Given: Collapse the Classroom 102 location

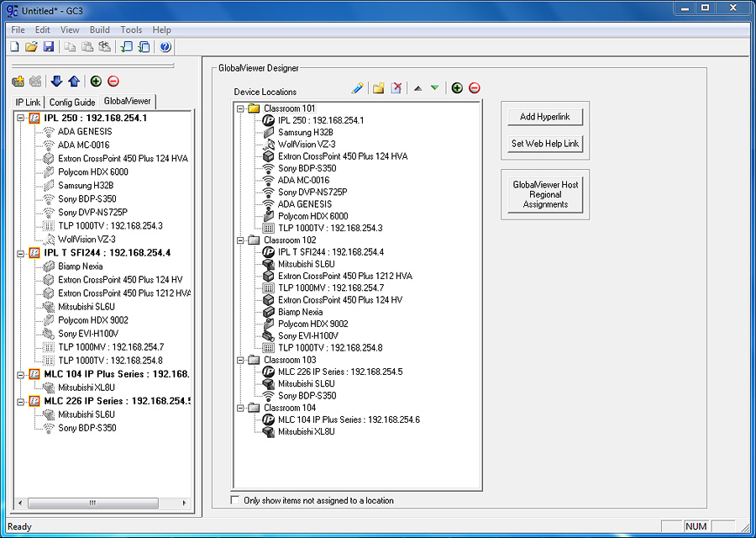Looking at the screenshot, I should 240,240.
